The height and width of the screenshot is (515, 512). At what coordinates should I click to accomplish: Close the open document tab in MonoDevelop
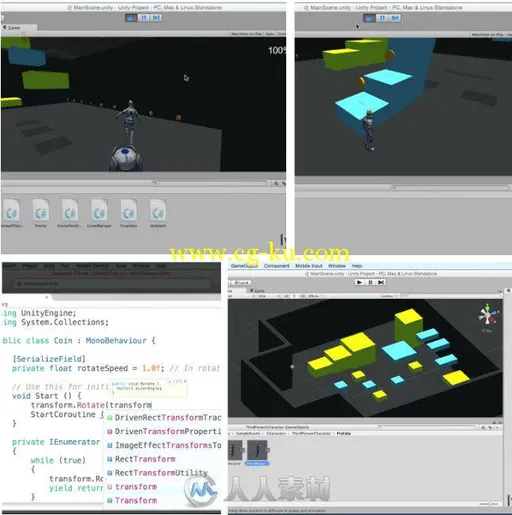pos(47,297)
